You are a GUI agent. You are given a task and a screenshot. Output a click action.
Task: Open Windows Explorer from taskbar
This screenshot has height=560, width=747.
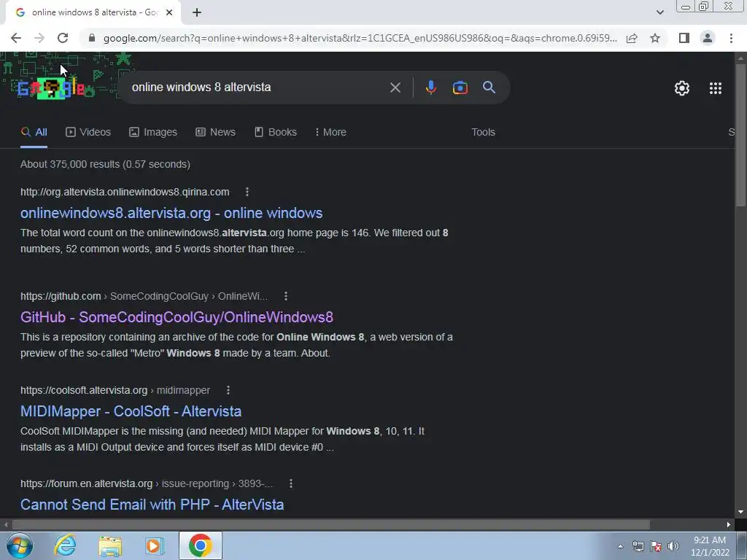[110, 545]
